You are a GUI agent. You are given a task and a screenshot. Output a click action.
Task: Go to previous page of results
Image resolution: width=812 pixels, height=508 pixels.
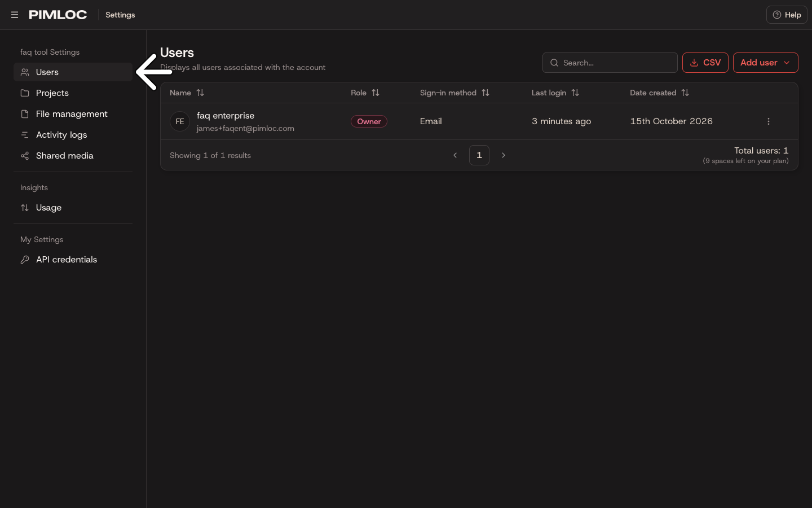[455, 155]
